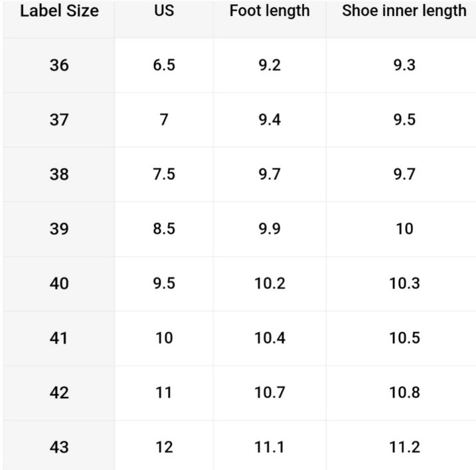Select label size 38 cell
Screen dimensions: 476x470
coord(59,175)
